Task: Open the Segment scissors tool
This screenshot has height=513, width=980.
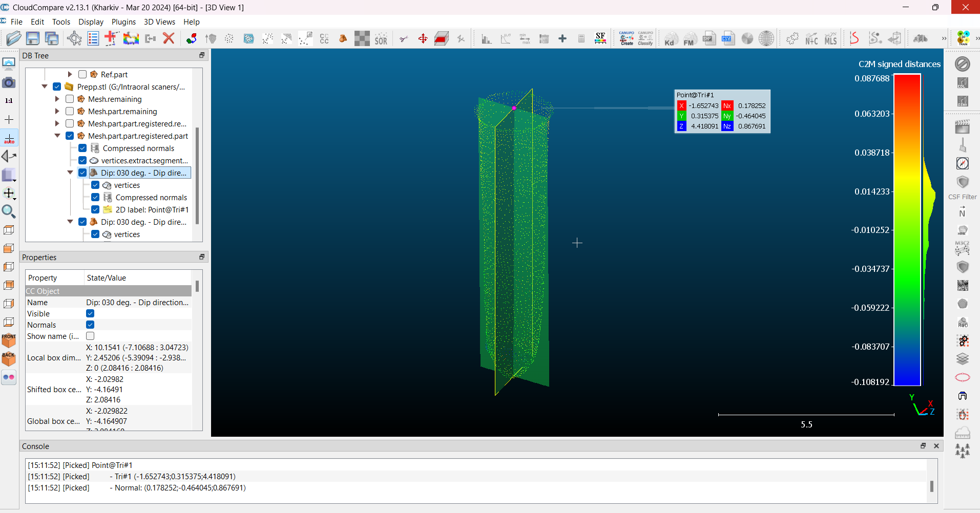Action: click(x=404, y=39)
